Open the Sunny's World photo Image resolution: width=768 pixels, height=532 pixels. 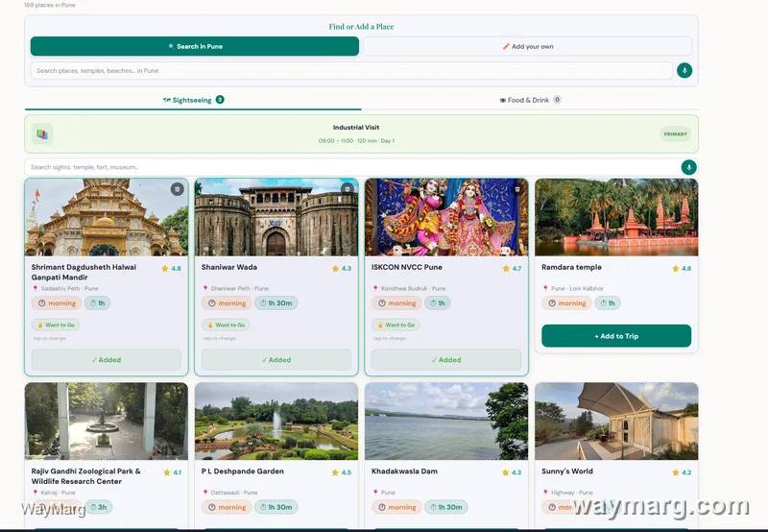pyautogui.click(x=616, y=422)
